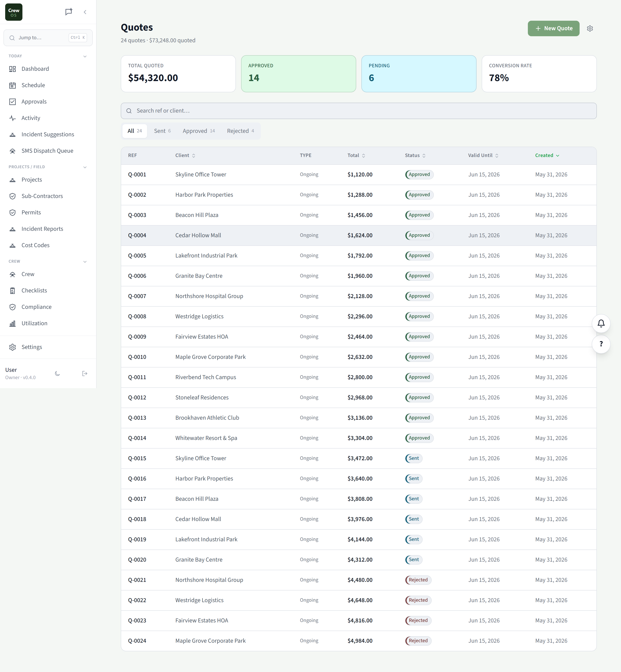621x672 pixels.
Task: Switch to the Rejected tab
Action: click(x=240, y=131)
